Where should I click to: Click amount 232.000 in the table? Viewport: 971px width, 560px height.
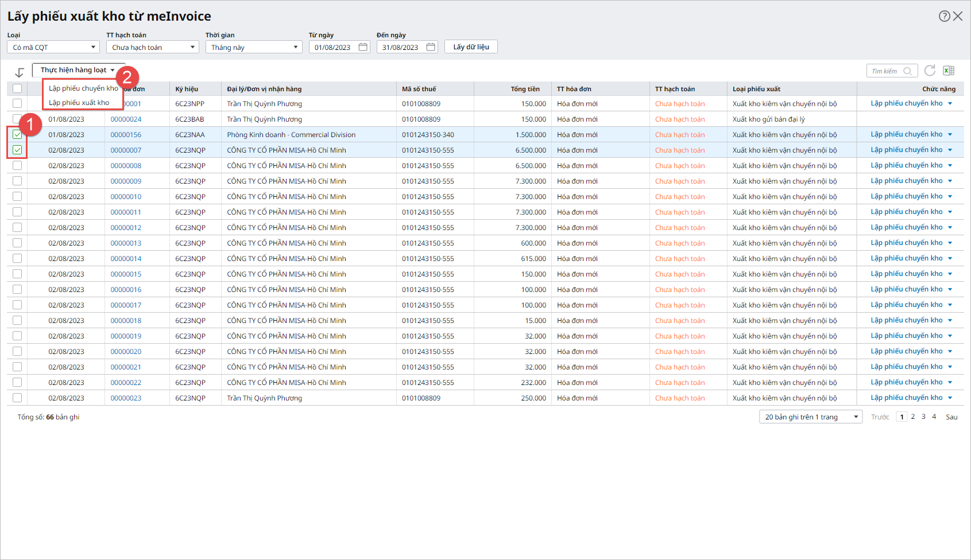tap(533, 383)
